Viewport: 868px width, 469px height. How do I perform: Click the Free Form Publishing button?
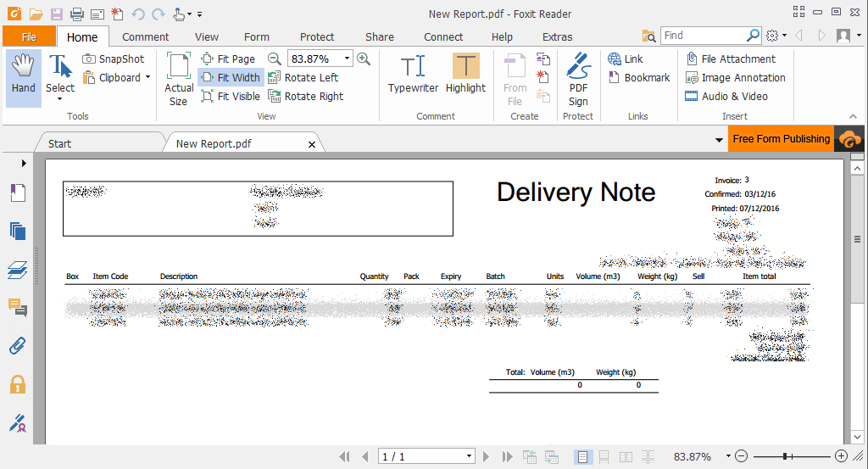781,139
